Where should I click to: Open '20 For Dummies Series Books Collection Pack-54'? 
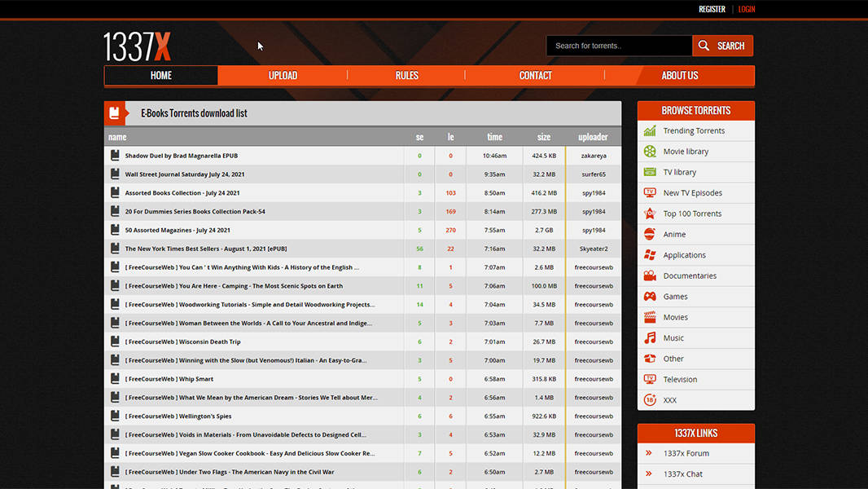point(195,212)
